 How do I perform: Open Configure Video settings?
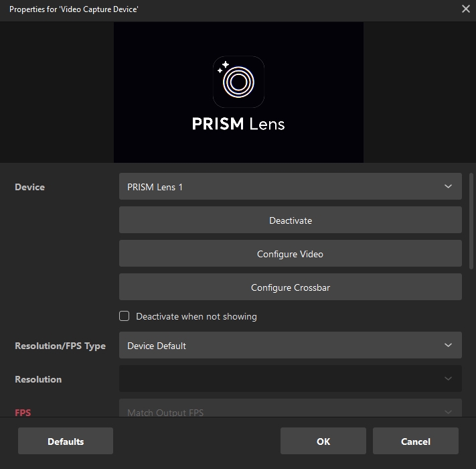click(290, 253)
